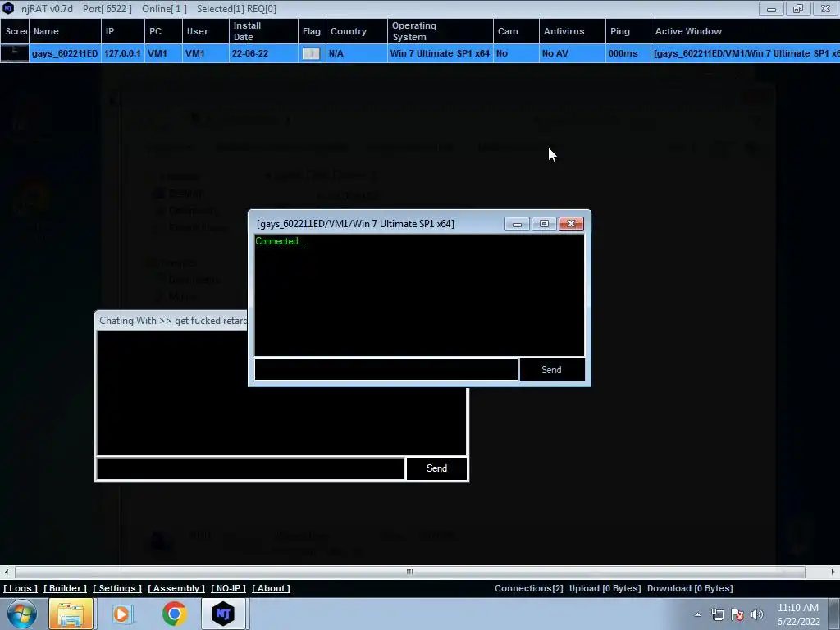Show hidden system tray icons
Image resolution: width=840 pixels, height=630 pixels.
coord(697,614)
